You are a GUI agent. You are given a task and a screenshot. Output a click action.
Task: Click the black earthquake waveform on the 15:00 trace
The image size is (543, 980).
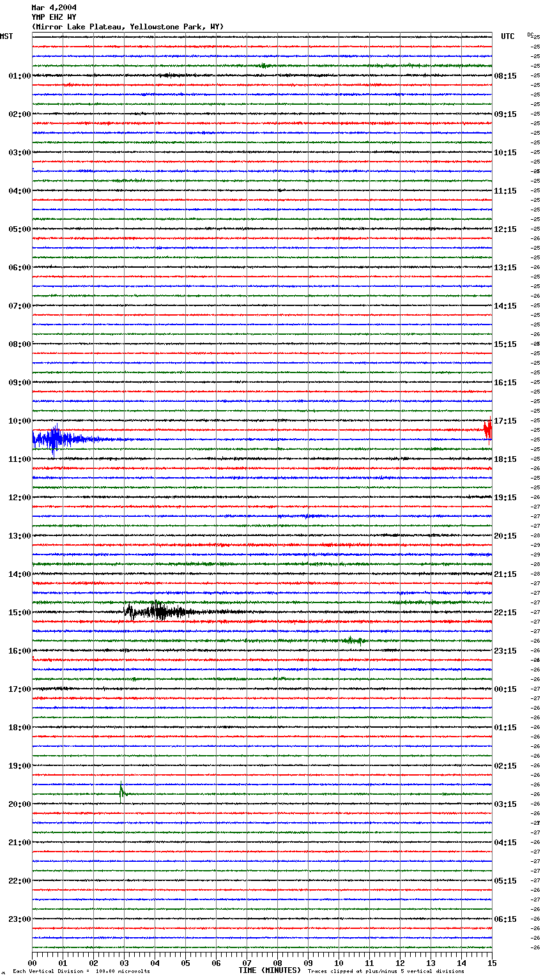tap(160, 611)
